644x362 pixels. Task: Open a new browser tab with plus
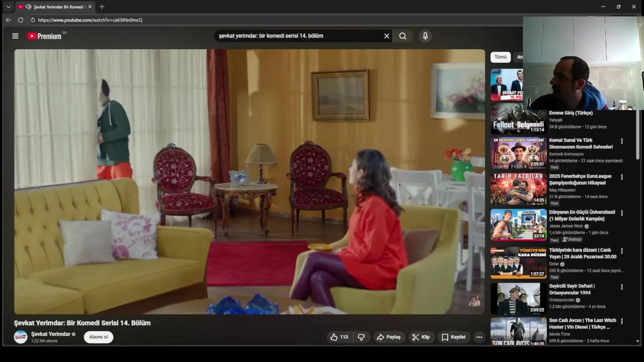(102, 7)
